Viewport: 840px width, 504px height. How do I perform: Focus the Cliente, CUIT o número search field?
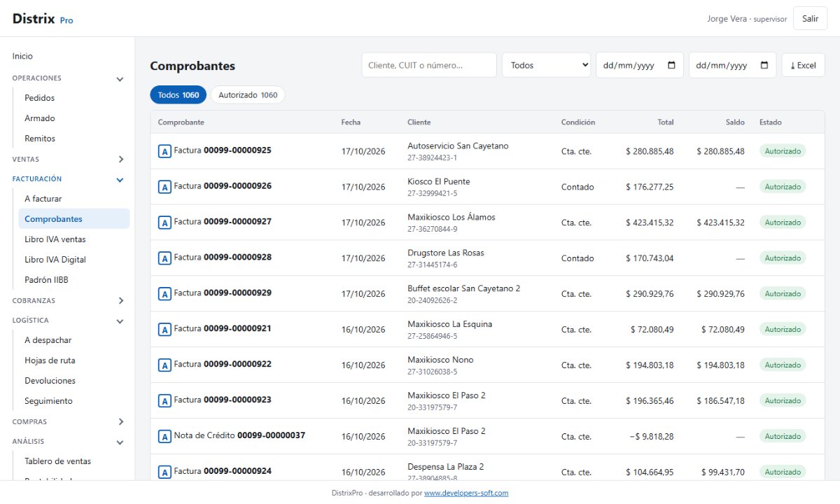(429, 65)
